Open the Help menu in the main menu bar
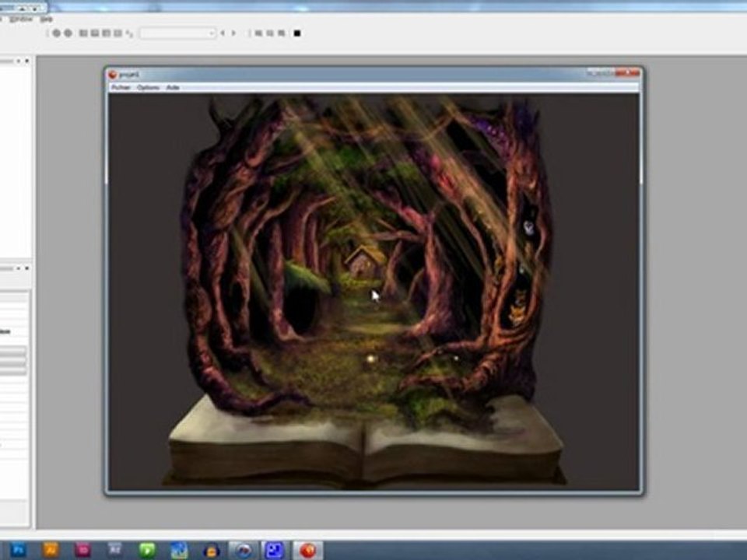Image resolution: width=747 pixels, height=560 pixels. pyautogui.click(x=46, y=19)
